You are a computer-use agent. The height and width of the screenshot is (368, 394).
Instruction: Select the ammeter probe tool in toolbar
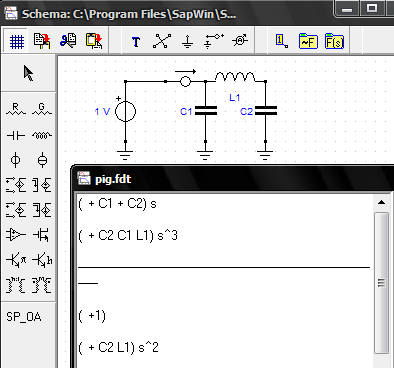tap(240, 41)
